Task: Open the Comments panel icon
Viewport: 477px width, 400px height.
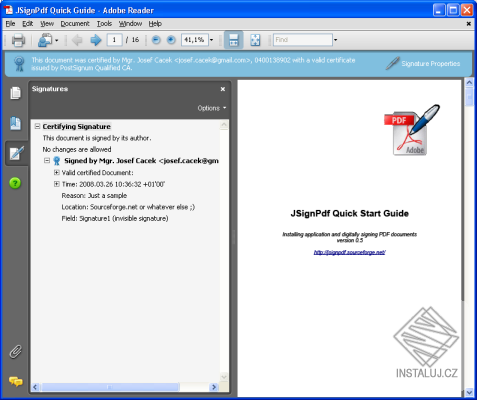Action: point(16,381)
